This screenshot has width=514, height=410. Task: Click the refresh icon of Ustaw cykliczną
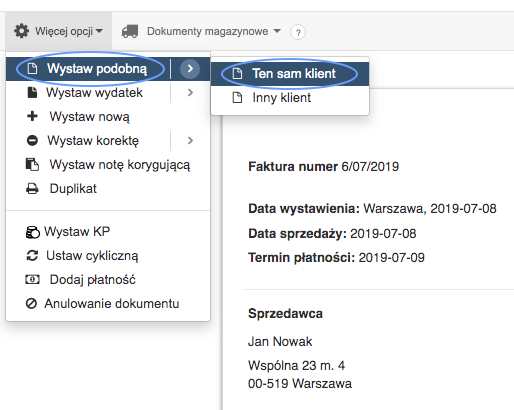[32, 256]
